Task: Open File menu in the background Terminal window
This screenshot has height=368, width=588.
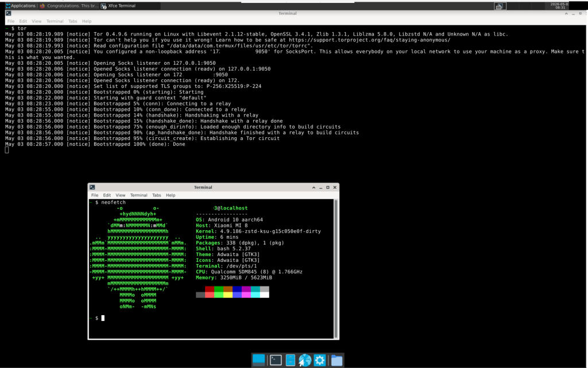Action: click(x=11, y=21)
